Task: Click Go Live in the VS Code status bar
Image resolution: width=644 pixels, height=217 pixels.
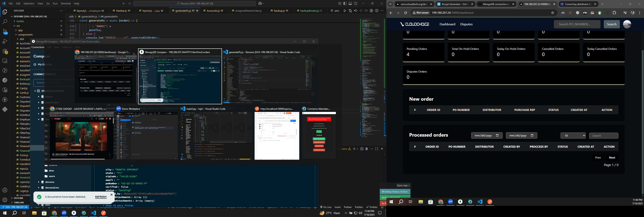Action: tap(326, 207)
